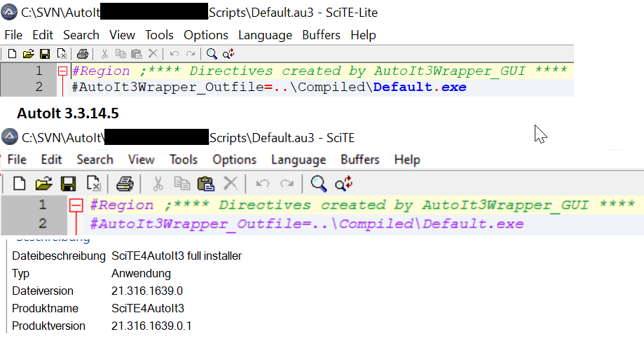Click Delete X icon in lower SciTE toolbar
The image size is (644, 341).
(231, 183)
